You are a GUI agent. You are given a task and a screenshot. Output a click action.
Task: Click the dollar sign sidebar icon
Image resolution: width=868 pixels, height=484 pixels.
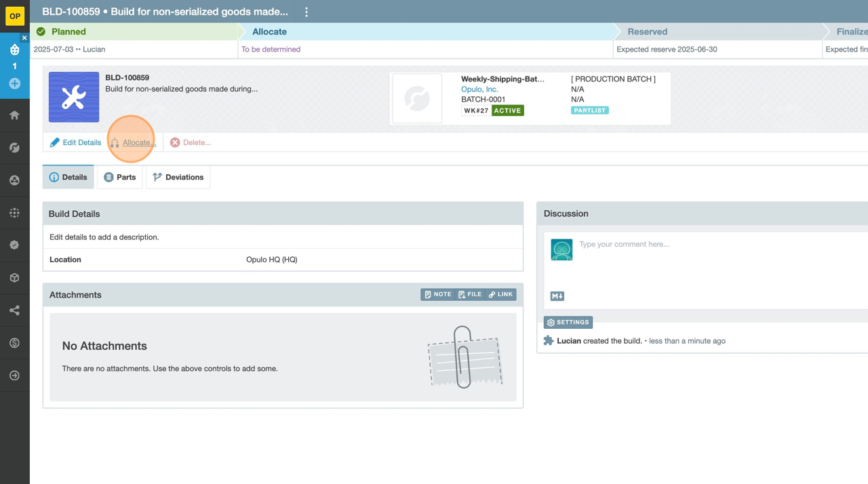pos(14,343)
